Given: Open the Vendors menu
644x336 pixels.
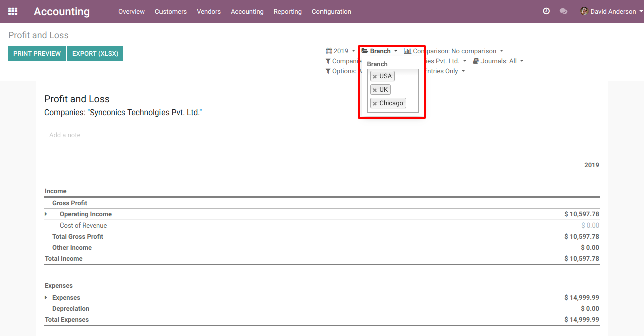Looking at the screenshot, I should click(209, 12).
